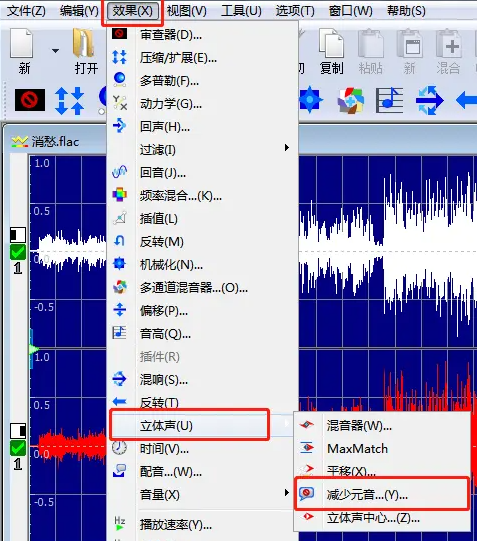The width and height of the screenshot is (477, 541).
Task: Select 时间(V)... menu item
Action: [202, 449]
